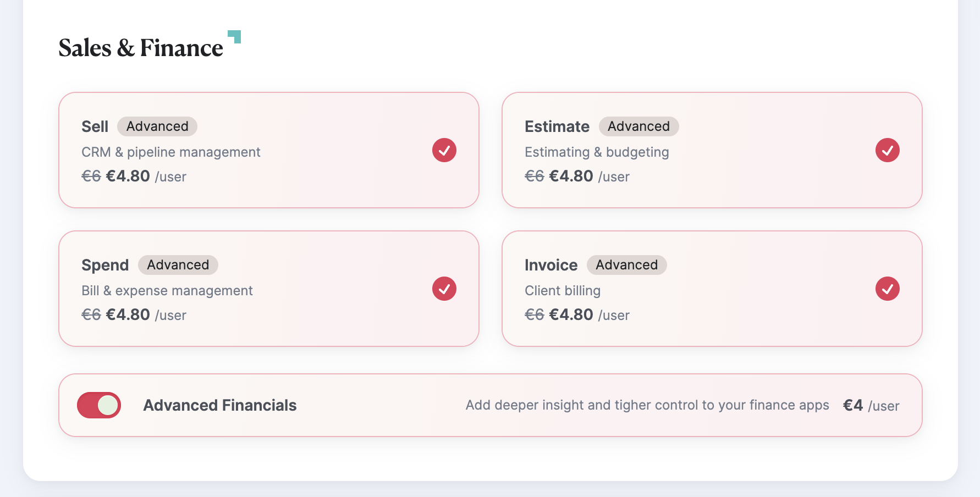This screenshot has width=980, height=497.
Task: Click the Sales & Finance section heading
Action: point(141,48)
